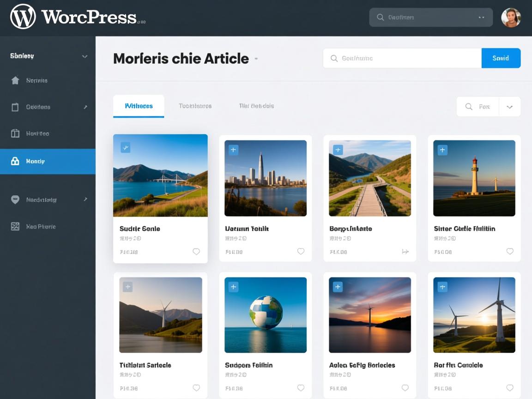Toggle heart favorite on city skyline card
The image size is (532, 399).
[x=301, y=252]
